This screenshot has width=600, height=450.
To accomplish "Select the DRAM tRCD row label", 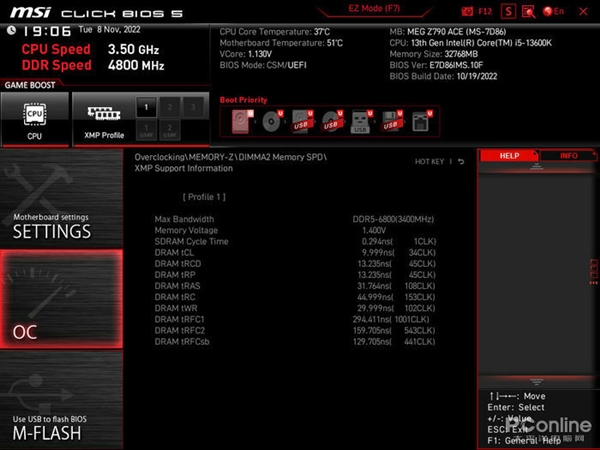I will (178, 264).
